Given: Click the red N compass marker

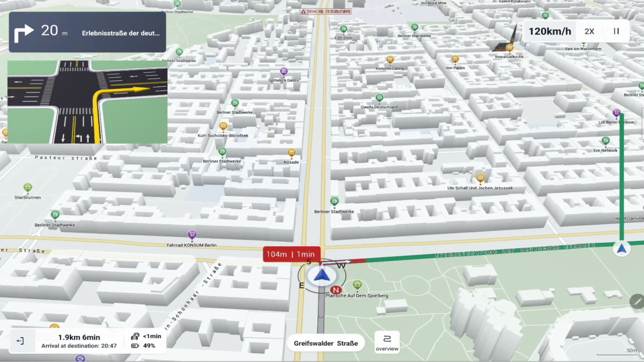Looking at the screenshot, I should pyautogui.click(x=335, y=290).
